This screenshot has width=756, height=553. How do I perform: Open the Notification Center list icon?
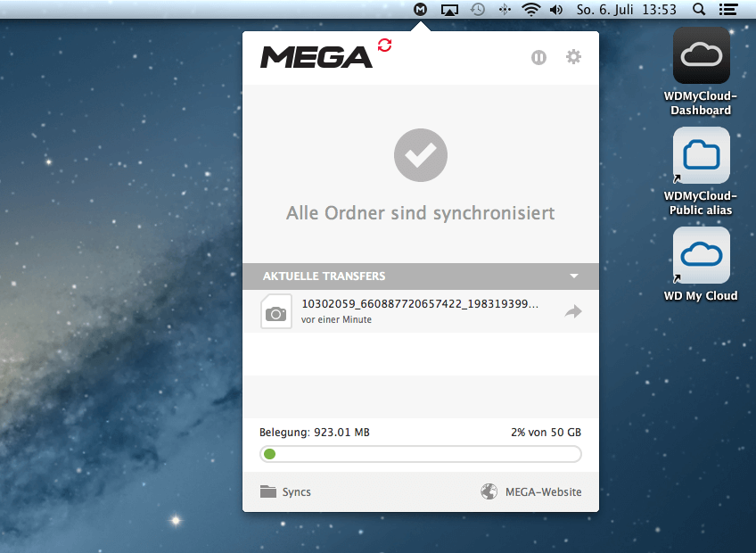click(x=728, y=9)
